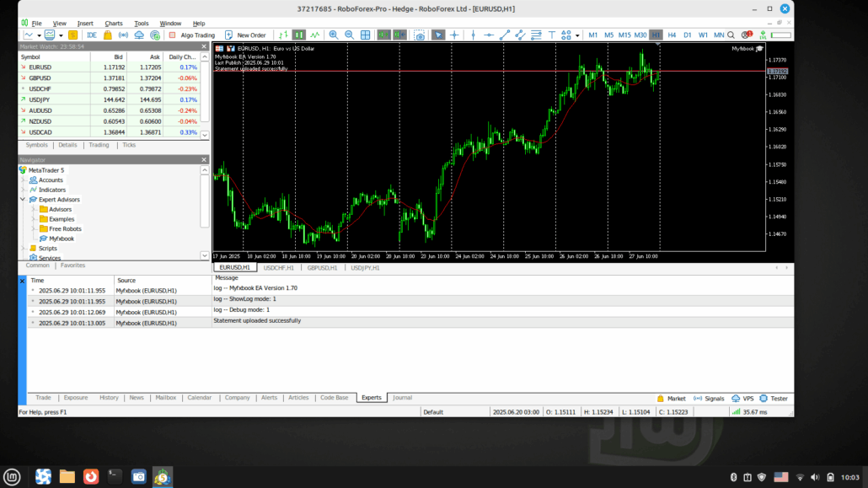Open the Tools menu

142,24
